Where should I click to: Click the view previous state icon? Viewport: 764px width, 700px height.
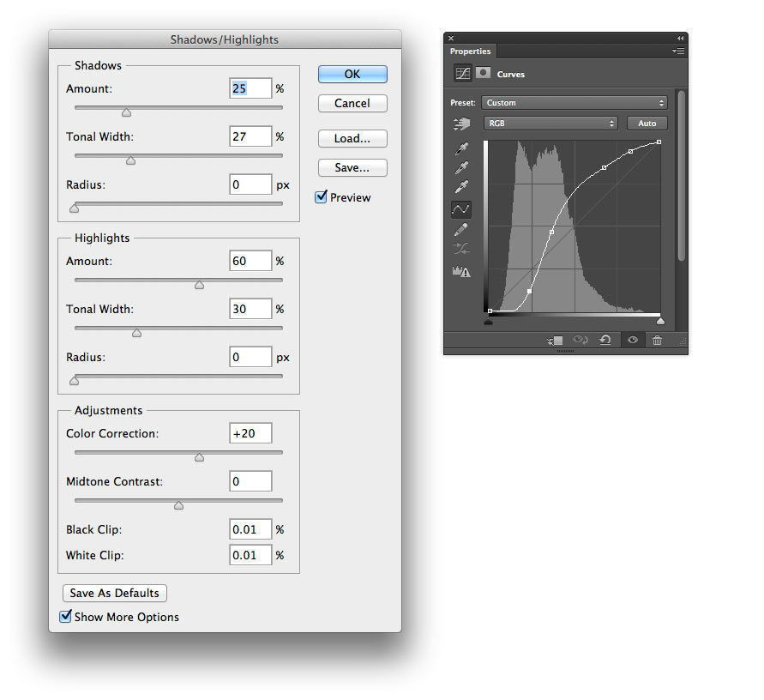point(581,340)
